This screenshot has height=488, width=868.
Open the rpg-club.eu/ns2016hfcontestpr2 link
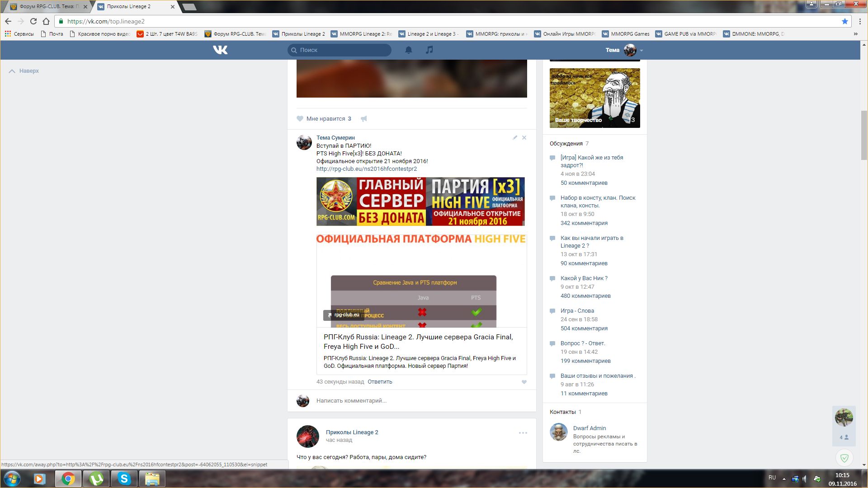(x=366, y=169)
